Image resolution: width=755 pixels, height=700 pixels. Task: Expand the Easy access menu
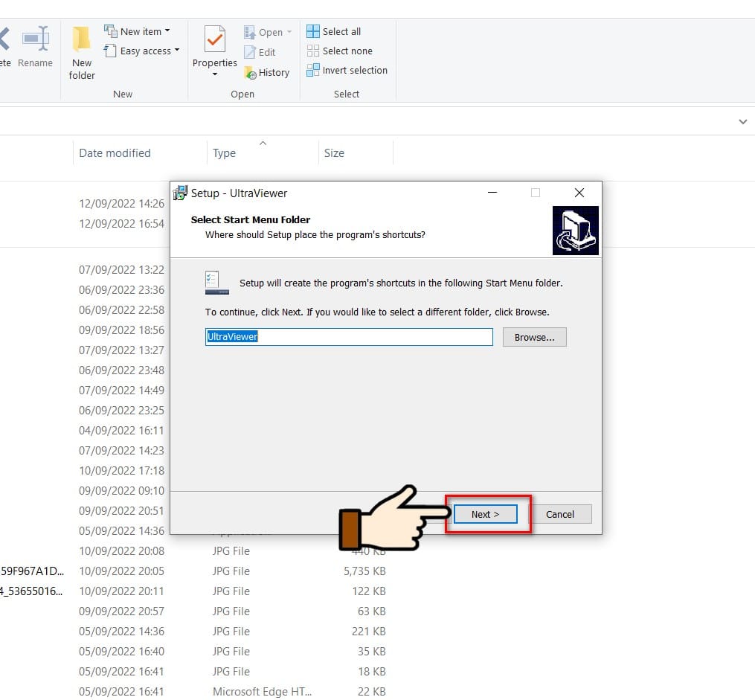tap(142, 51)
